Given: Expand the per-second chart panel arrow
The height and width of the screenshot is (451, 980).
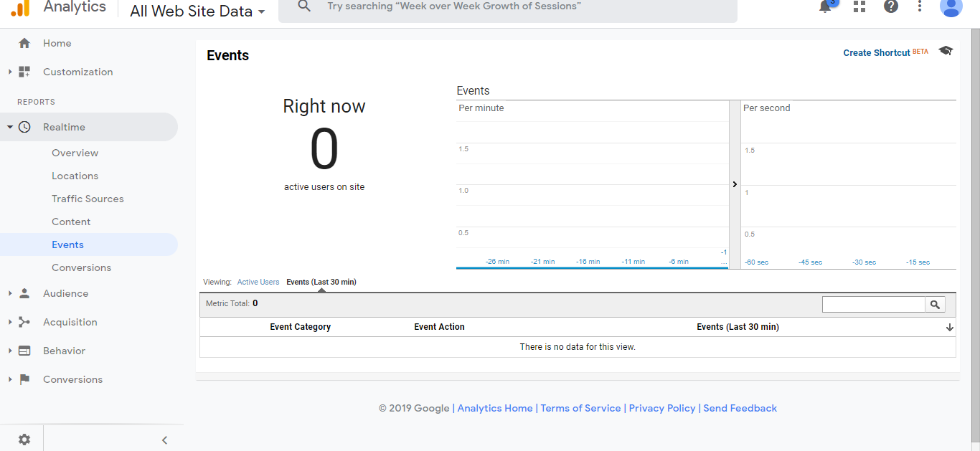Looking at the screenshot, I should pos(735,184).
